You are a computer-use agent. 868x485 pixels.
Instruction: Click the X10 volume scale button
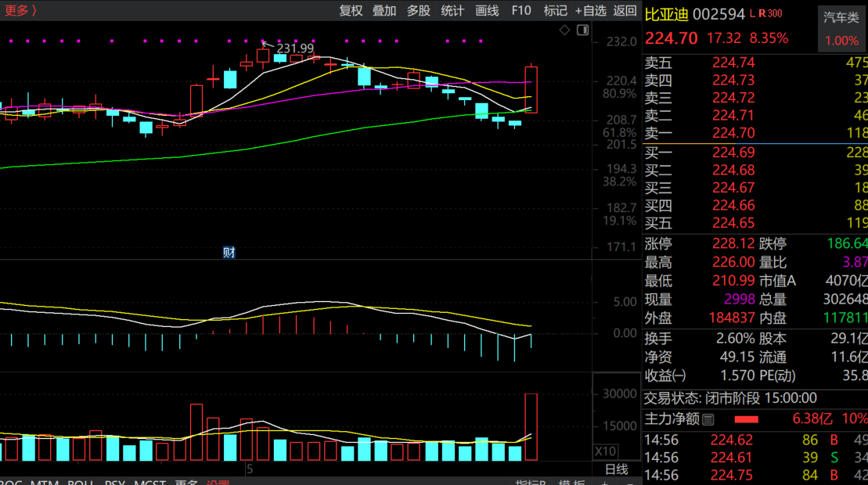coord(605,451)
